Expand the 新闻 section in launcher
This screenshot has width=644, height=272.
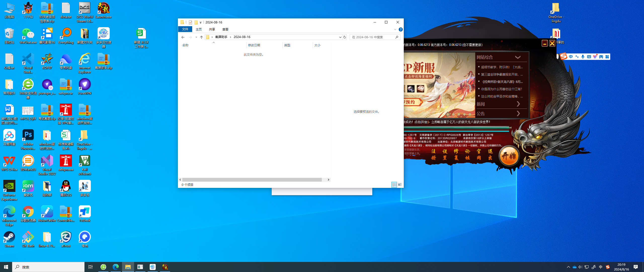point(518,104)
